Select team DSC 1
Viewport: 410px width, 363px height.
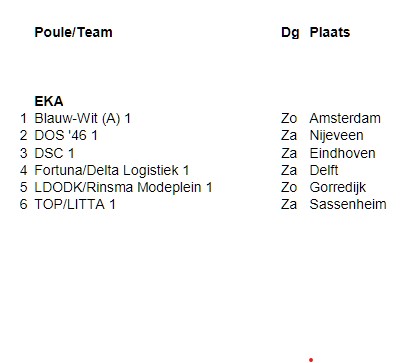coord(54,153)
